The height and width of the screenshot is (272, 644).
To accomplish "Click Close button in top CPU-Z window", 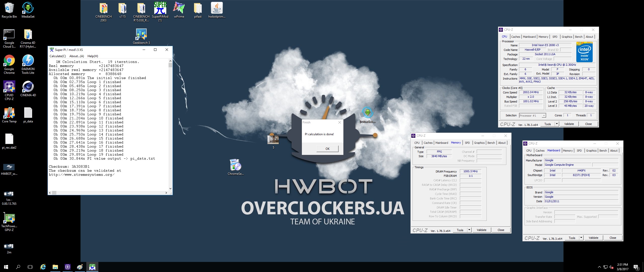I will pyautogui.click(x=588, y=124).
